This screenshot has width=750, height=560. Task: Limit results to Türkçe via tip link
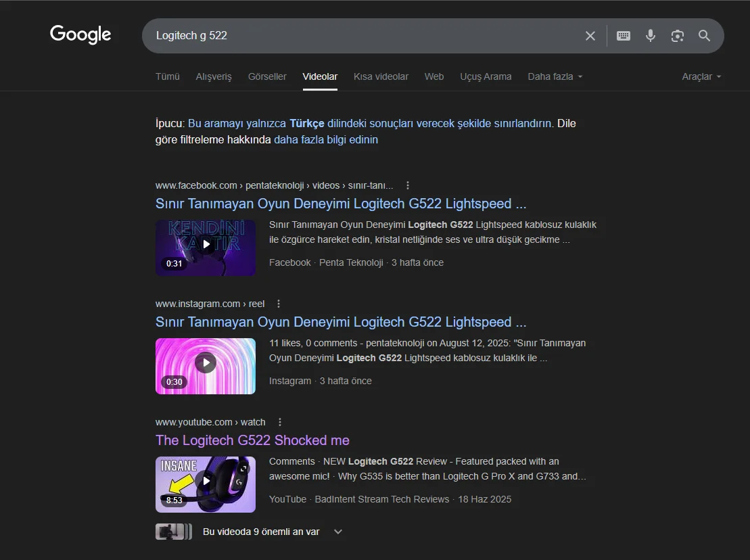(371, 123)
